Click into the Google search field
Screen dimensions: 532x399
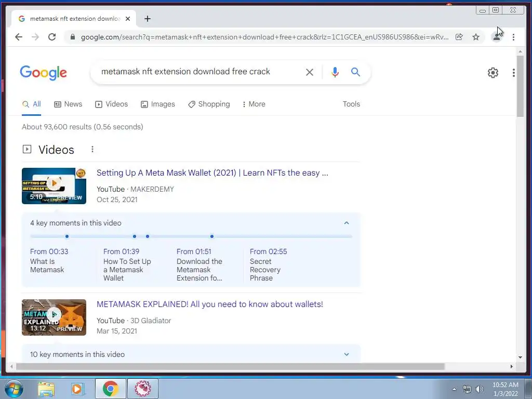pos(200,72)
